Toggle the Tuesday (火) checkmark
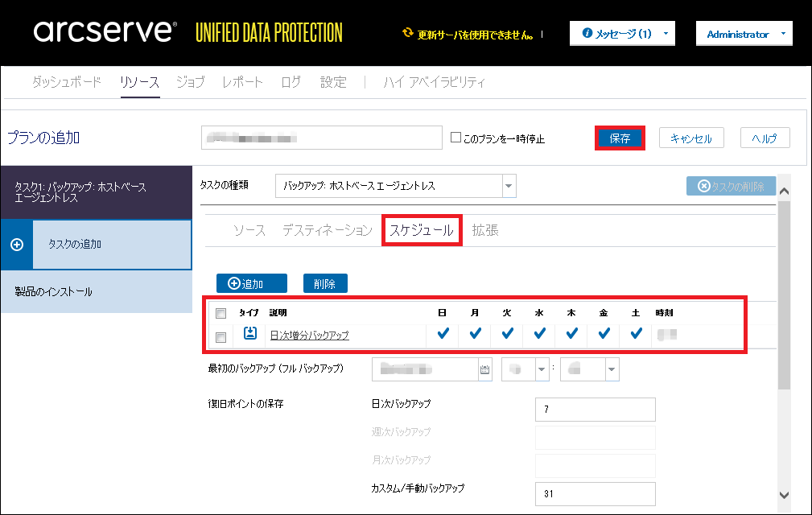Viewport: 812px width, 515px height. [508, 333]
